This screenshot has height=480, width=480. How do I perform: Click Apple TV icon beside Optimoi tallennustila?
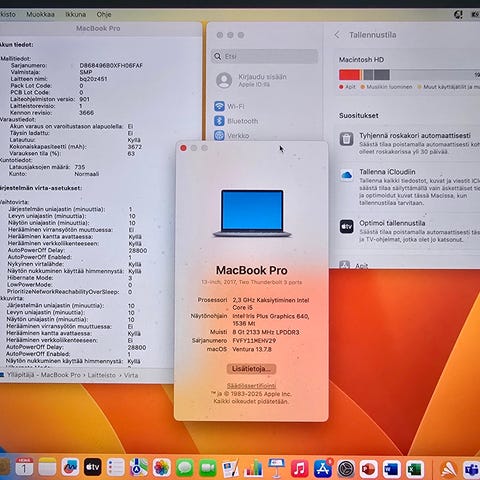pos(346,227)
